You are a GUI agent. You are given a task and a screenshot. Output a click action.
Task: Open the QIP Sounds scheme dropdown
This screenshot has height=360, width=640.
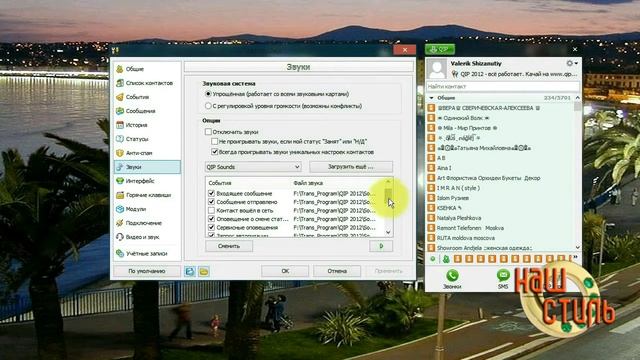coord(253,167)
